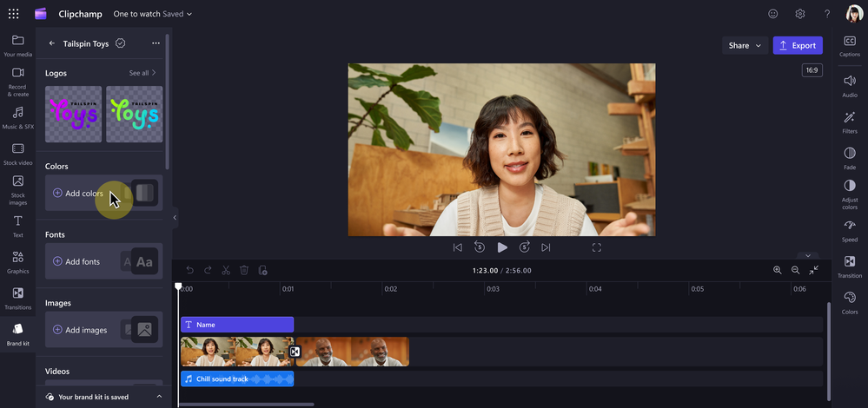868x408 pixels.
Task: Select the Fade tool icon
Action: 849,153
